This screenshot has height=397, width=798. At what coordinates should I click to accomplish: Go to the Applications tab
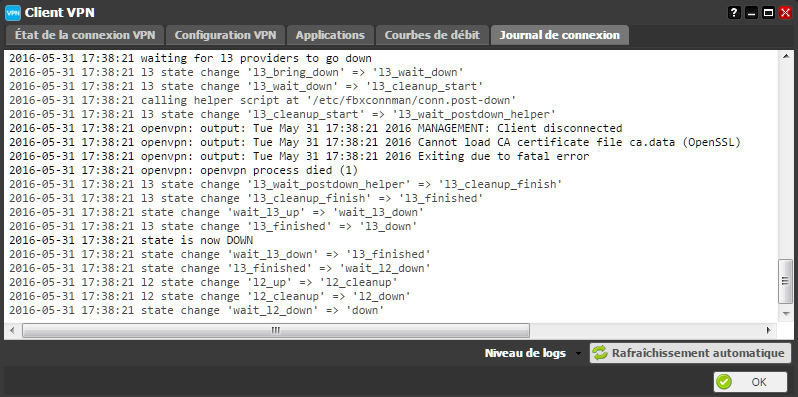pyautogui.click(x=330, y=35)
